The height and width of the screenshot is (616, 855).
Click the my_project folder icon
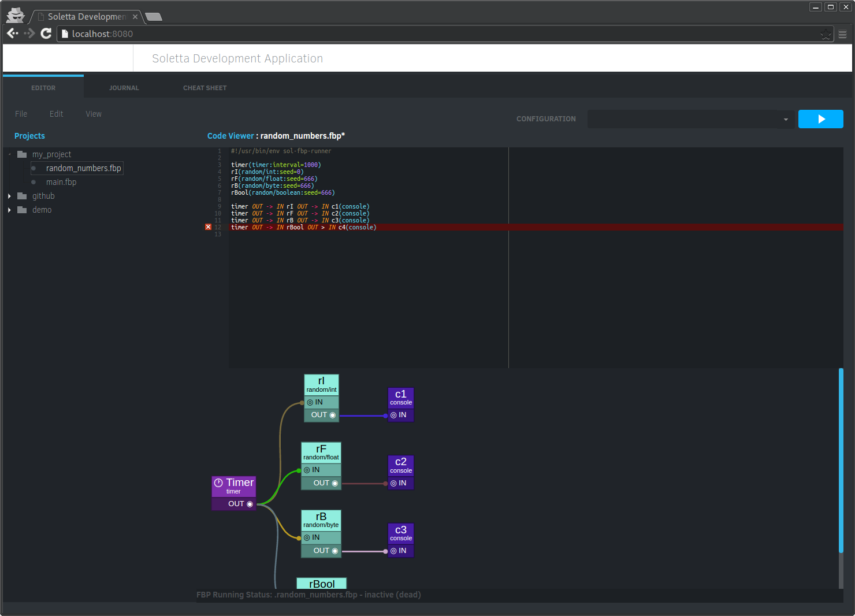pos(22,154)
